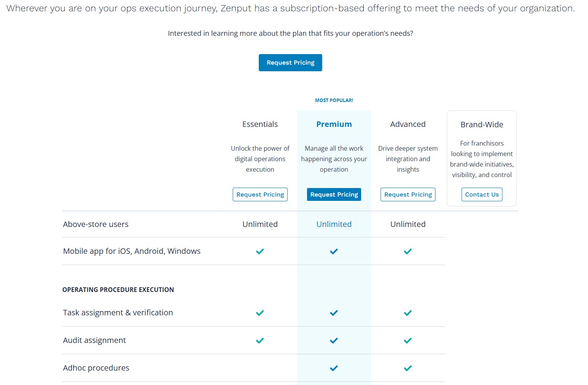Click the top Request Pricing button
The height and width of the screenshot is (385, 588).
point(290,63)
